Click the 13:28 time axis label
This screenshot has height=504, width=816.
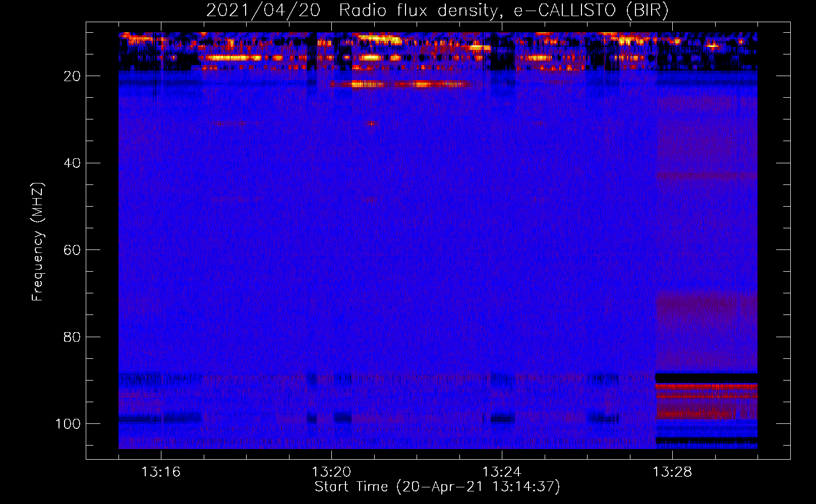[x=672, y=472]
